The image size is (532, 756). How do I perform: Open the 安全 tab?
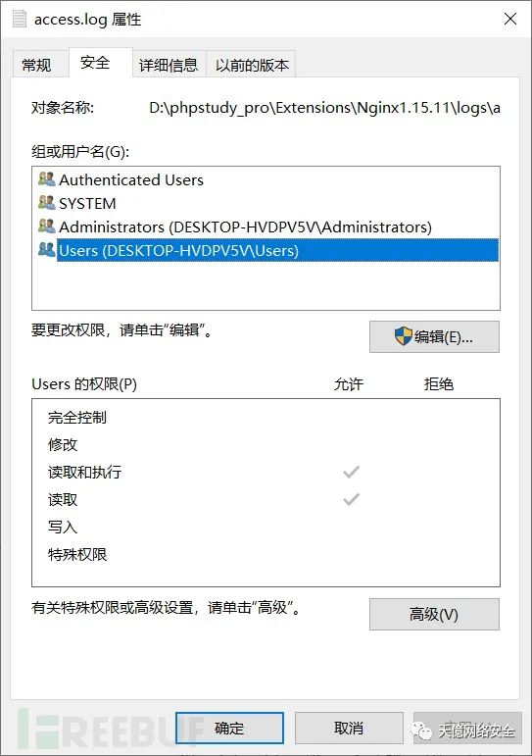(x=95, y=63)
